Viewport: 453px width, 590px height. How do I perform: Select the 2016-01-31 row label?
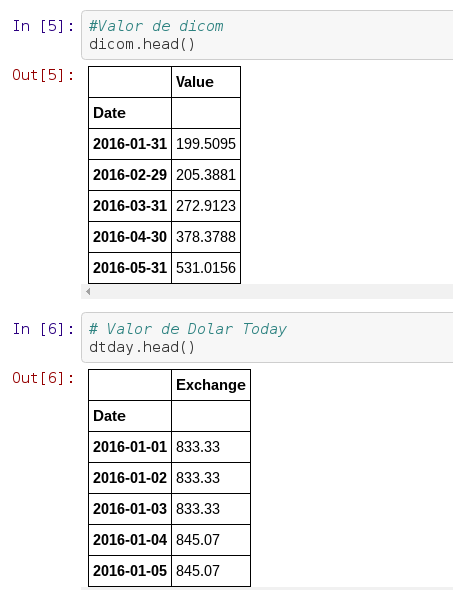point(130,144)
